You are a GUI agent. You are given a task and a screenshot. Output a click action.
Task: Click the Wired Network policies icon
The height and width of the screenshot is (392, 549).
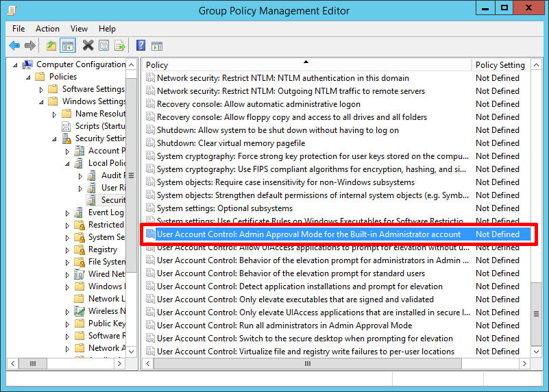pos(80,274)
